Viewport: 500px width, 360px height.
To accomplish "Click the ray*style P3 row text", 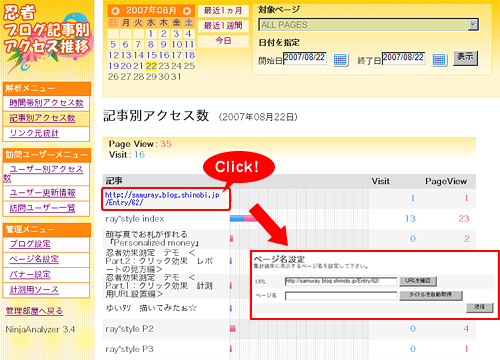I will coord(129,349).
